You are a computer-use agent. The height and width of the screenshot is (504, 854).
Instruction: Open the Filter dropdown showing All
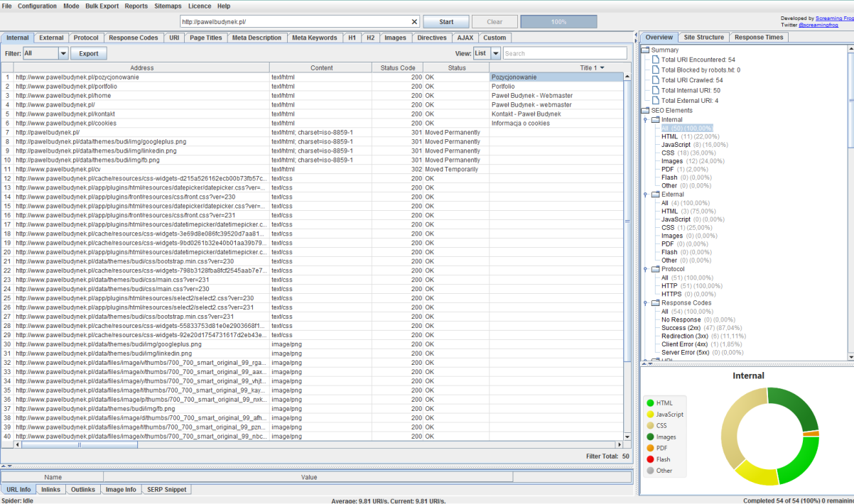(x=45, y=53)
